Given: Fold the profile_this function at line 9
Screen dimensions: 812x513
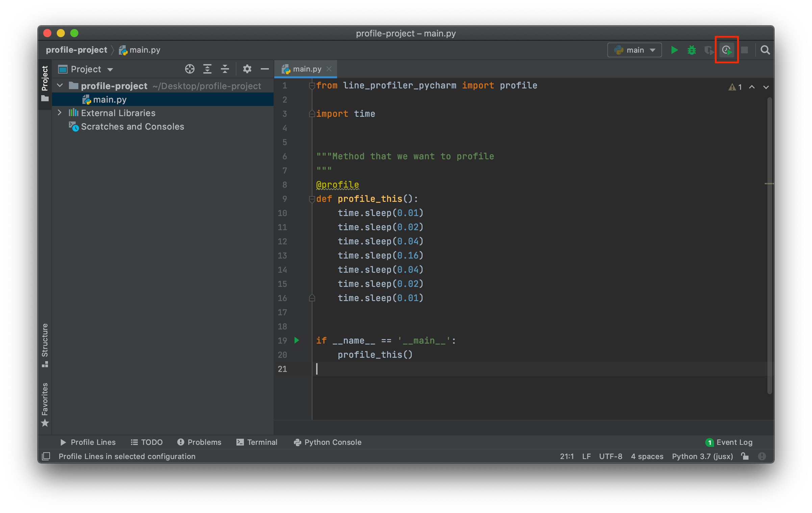Looking at the screenshot, I should [312, 199].
